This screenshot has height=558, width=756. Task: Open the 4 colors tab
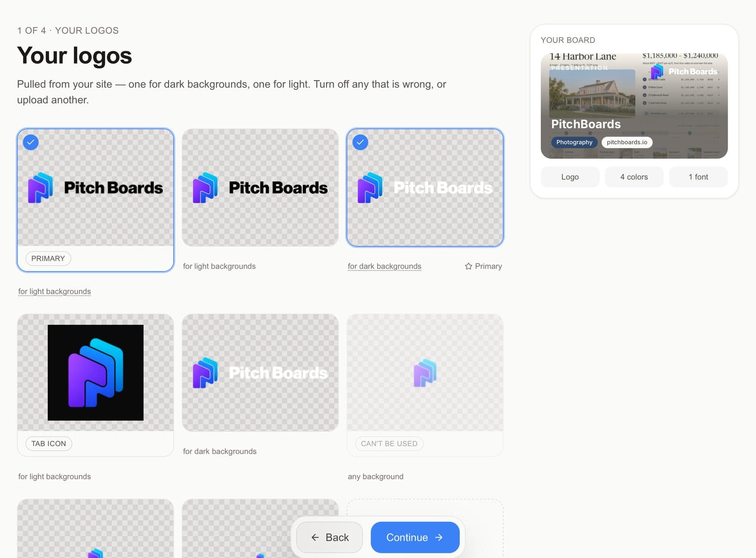pyautogui.click(x=634, y=177)
